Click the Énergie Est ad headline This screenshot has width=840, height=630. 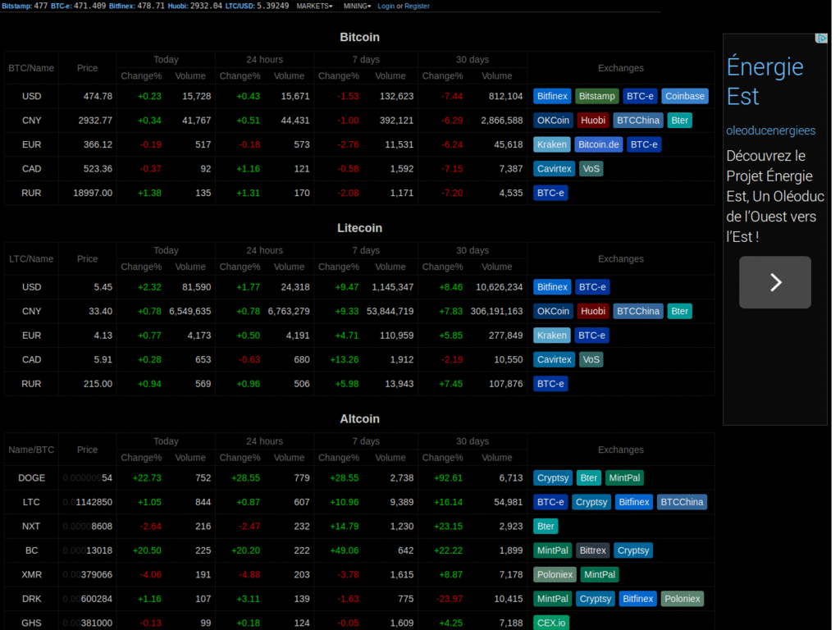pyautogui.click(x=765, y=81)
